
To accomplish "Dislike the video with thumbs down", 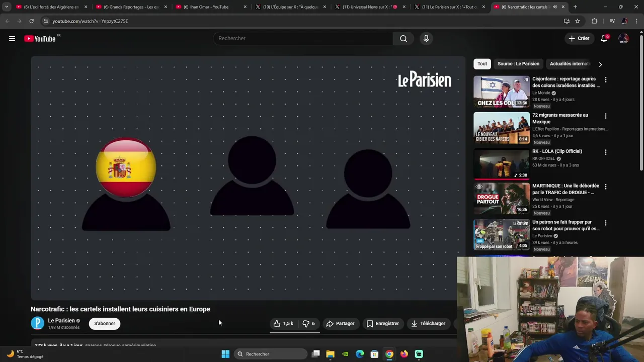I will tap(308, 324).
